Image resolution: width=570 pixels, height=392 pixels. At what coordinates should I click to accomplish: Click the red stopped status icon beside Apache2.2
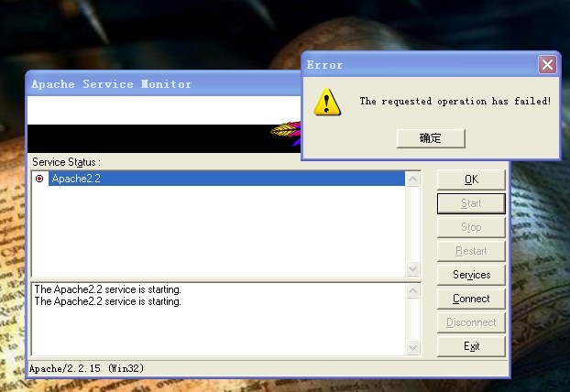tap(39, 179)
